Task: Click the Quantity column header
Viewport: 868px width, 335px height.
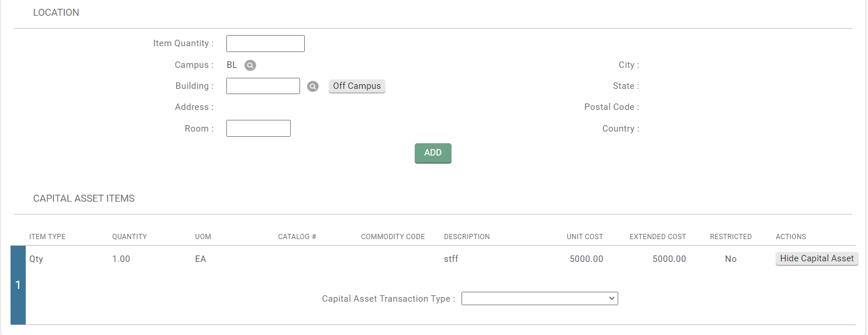Action: tap(129, 237)
